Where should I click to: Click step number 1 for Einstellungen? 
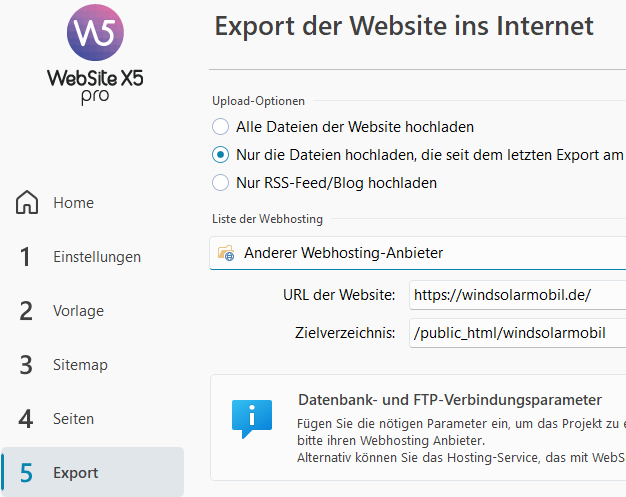(x=25, y=257)
